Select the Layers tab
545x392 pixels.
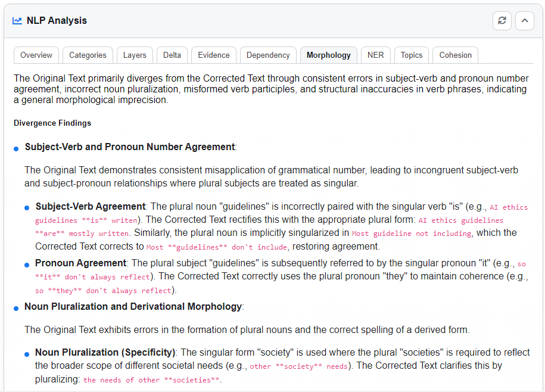[135, 55]
